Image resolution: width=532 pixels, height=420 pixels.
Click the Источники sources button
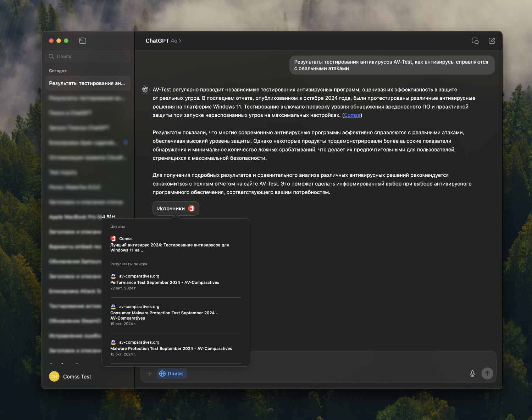[x=176, y=209]
